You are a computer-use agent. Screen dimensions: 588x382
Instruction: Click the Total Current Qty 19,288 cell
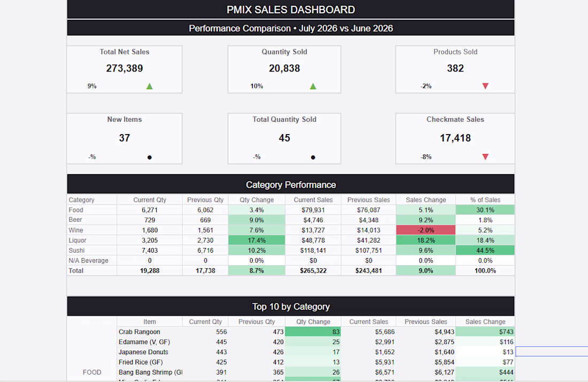tap(150, 271)
